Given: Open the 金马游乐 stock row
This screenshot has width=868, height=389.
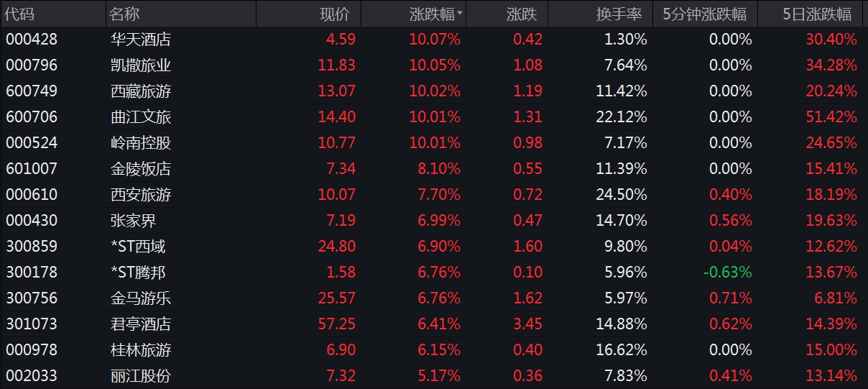Looking at the screenshot, I should pos(434,298).
